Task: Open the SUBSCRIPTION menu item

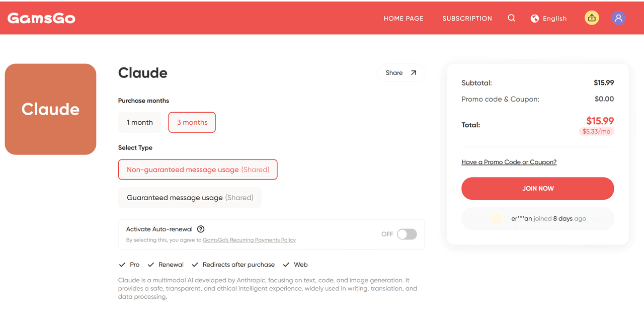Action: 467,19
